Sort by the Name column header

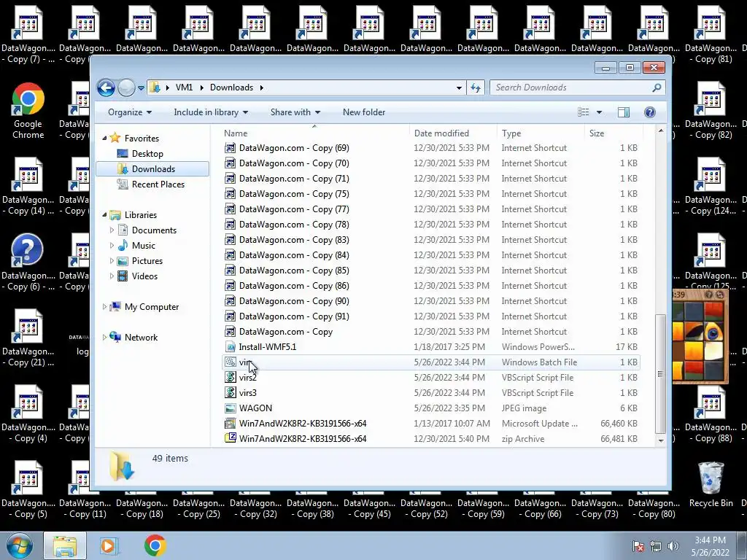[x=314, y=133]
